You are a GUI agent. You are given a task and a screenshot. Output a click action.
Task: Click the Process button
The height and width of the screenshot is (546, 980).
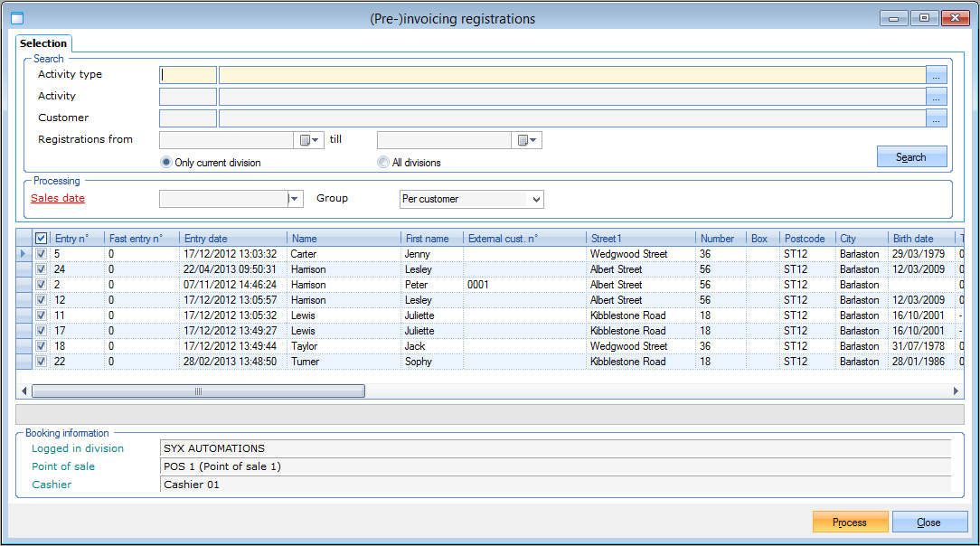849,522
